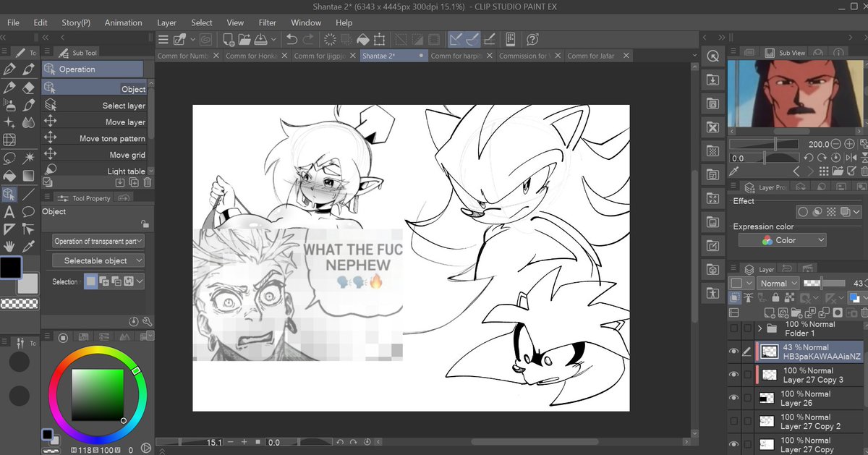The image size is (868, 455).
Task: Click the Clear circle icon in the command bar
Action: pyautogui.click(x=331, y=39)
